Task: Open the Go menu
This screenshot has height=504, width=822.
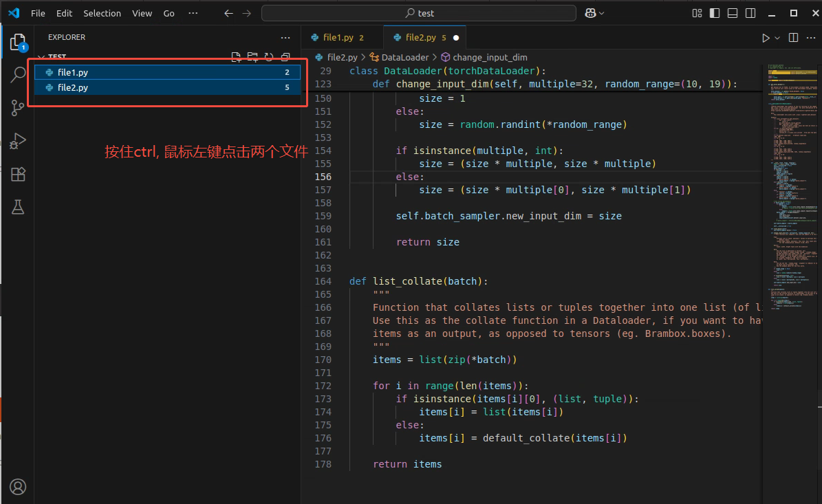Action: click(169, 13)
